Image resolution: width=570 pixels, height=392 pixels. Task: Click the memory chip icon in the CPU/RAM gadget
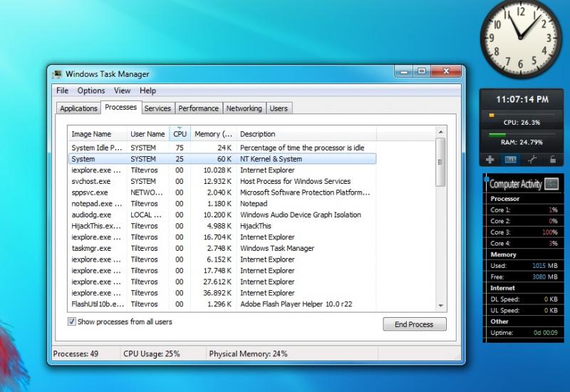(510, 159)
